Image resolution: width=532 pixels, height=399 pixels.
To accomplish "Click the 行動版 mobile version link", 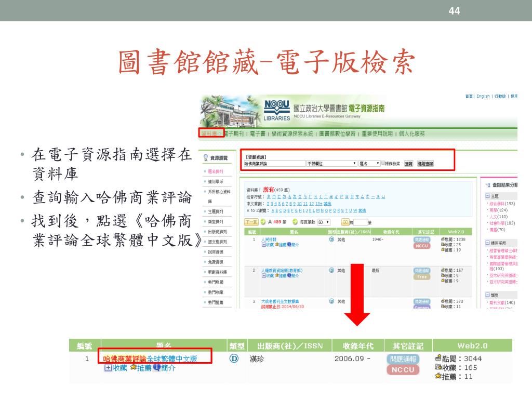I will [x=500, y=96].
